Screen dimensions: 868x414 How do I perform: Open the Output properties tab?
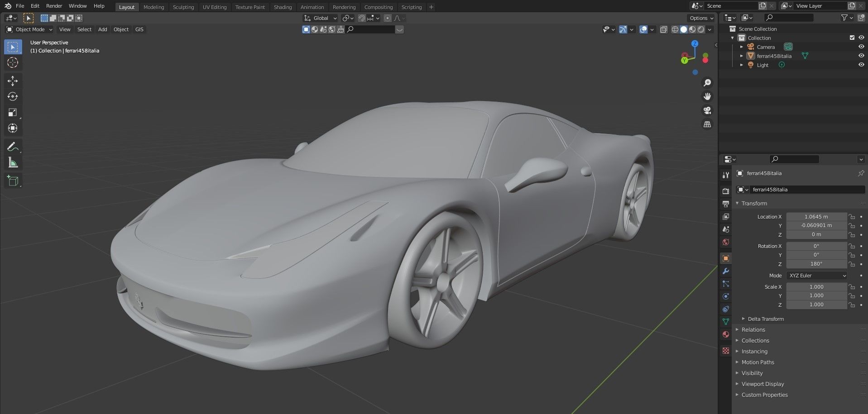[x=726, y=204]
